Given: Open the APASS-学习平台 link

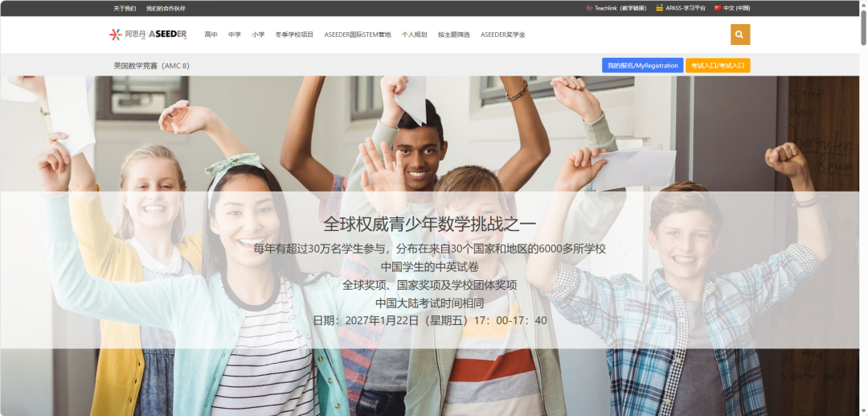Looking at the screenshot, I should (x=686, y=8).
